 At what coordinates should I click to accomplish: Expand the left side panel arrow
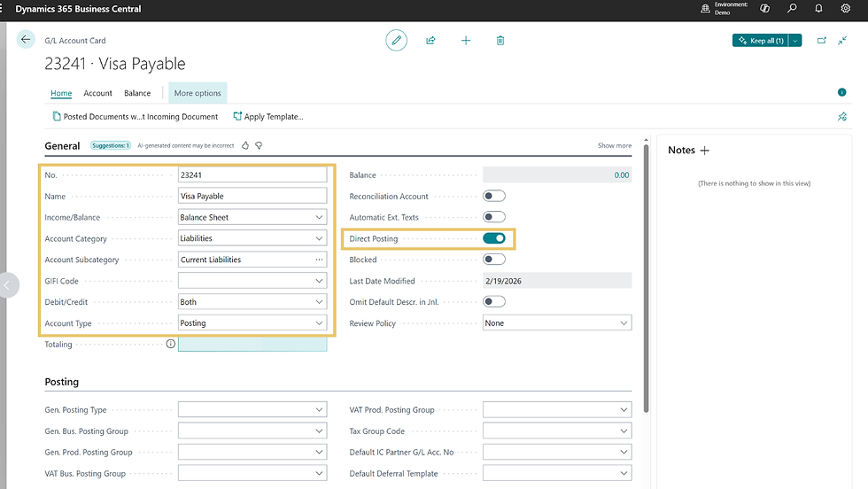[8, 286]
